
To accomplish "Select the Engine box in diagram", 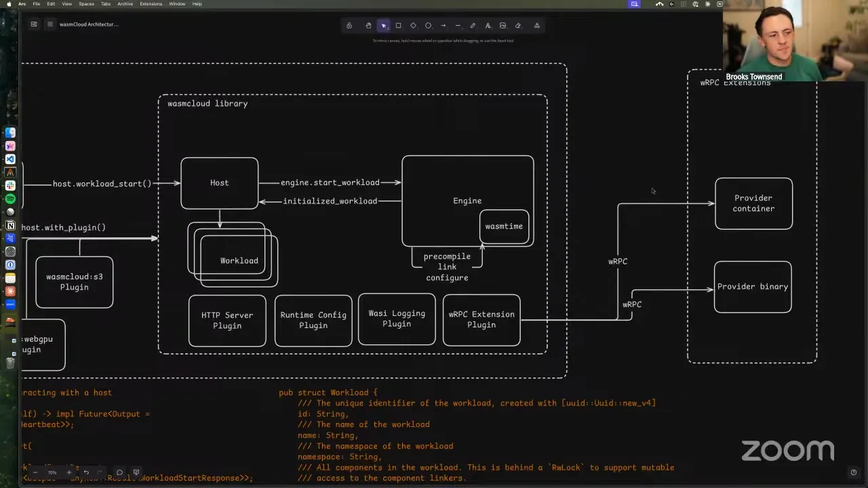I will 467,201.
